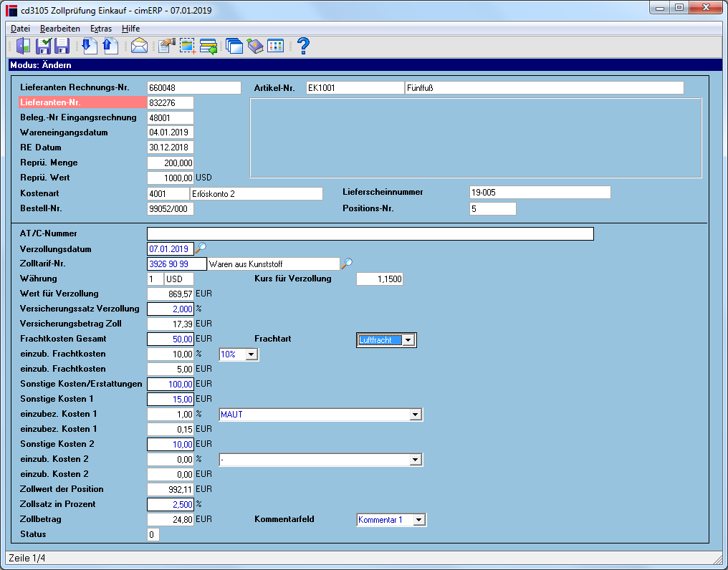Expand the 10% freight percentage dropdown
The image size is (728, 570).
pos(252,354)
